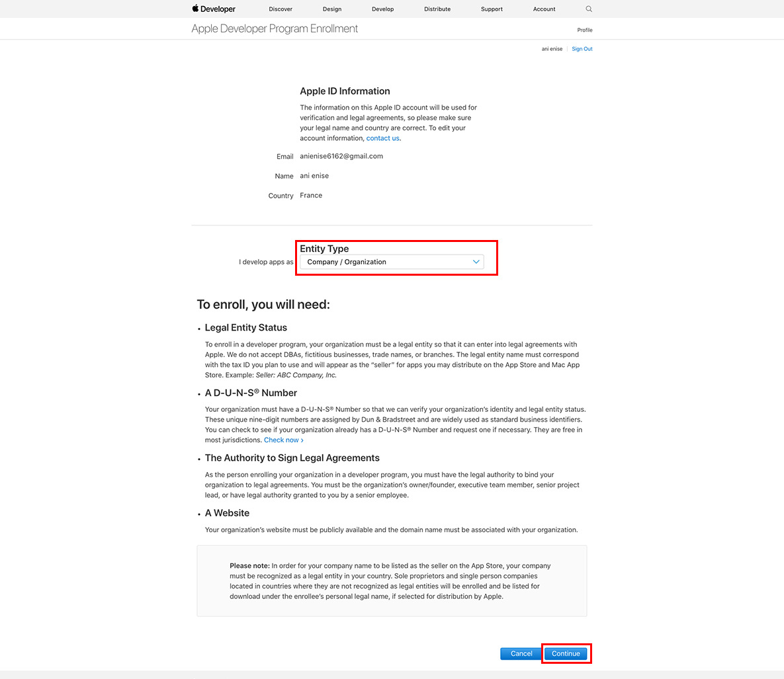Open the Entity Type dropdown
This screenshot has height=679, width=784.
[x=392, y=262]
